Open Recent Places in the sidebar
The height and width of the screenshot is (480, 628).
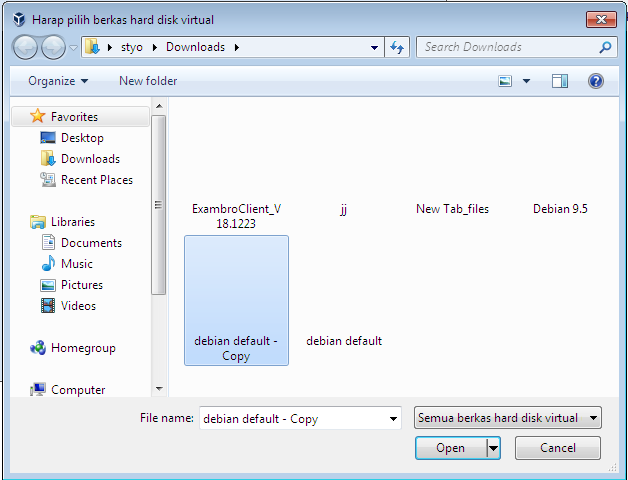[97, 180]
